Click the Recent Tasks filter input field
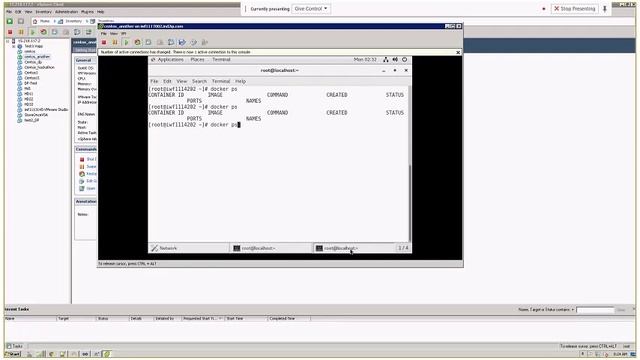The height and width of the screenshot is (360, 640). point(595,310)
